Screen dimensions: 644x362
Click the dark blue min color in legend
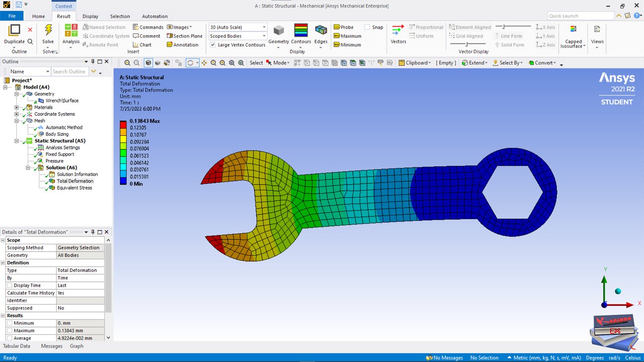(123, 181)
